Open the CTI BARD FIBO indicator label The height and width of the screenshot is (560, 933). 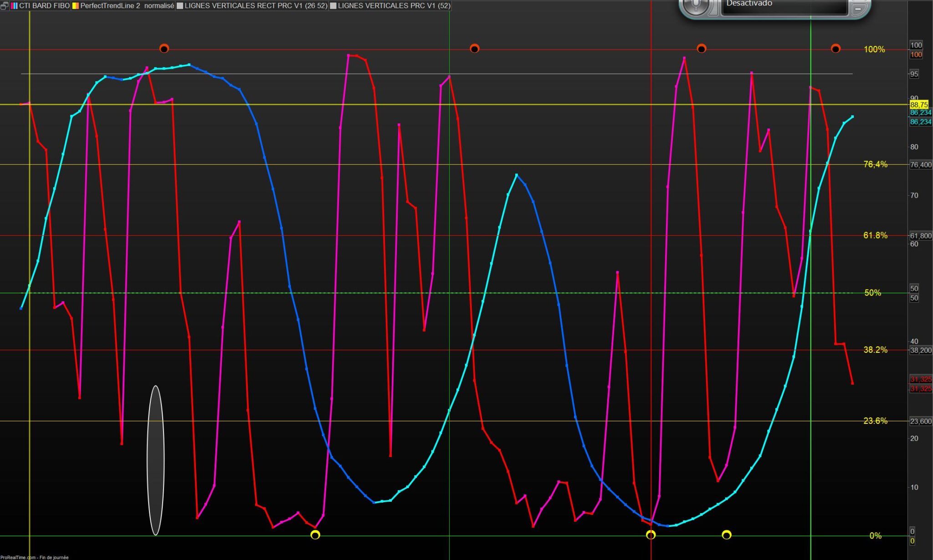tap(44, 6)
